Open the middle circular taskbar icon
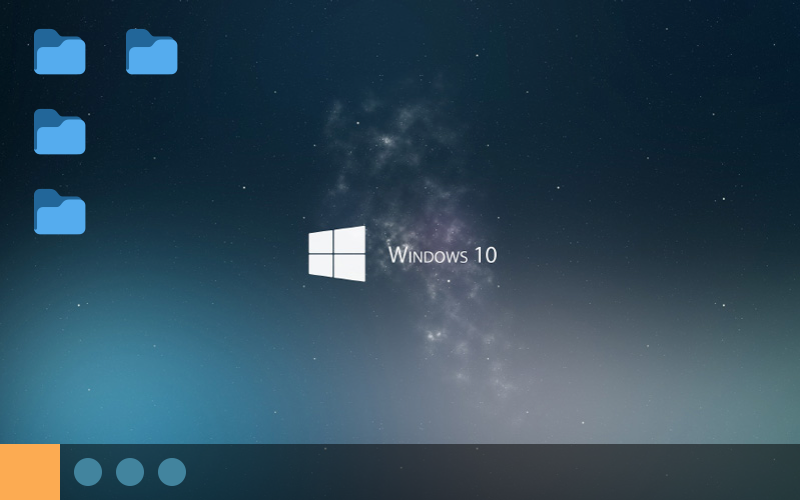 (x=130, y=472)
